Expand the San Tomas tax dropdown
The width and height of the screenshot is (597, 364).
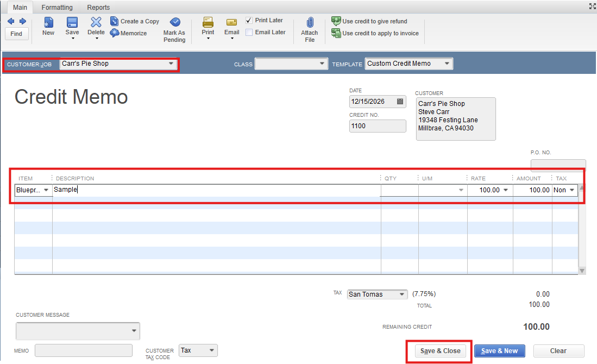point(401,294)
